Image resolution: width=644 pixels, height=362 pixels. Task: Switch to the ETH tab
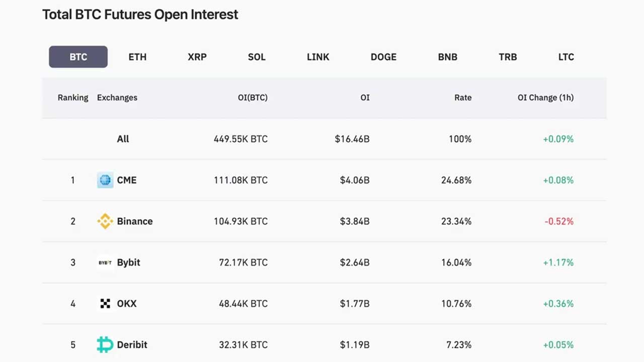click(x=137, y=57)
